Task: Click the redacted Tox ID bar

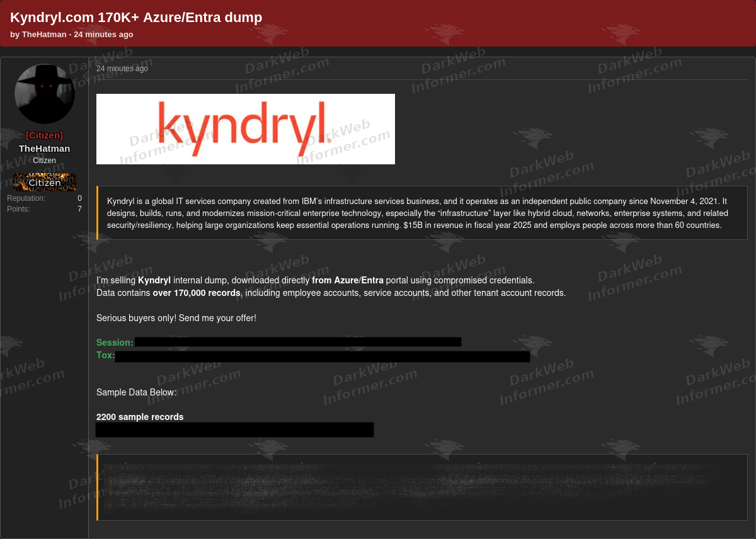Action: (x=323, y=356)
